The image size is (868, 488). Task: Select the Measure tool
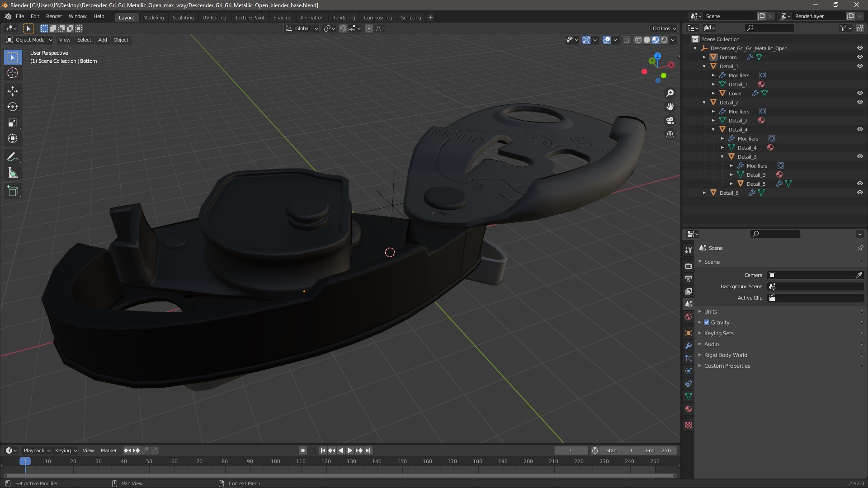13,173
